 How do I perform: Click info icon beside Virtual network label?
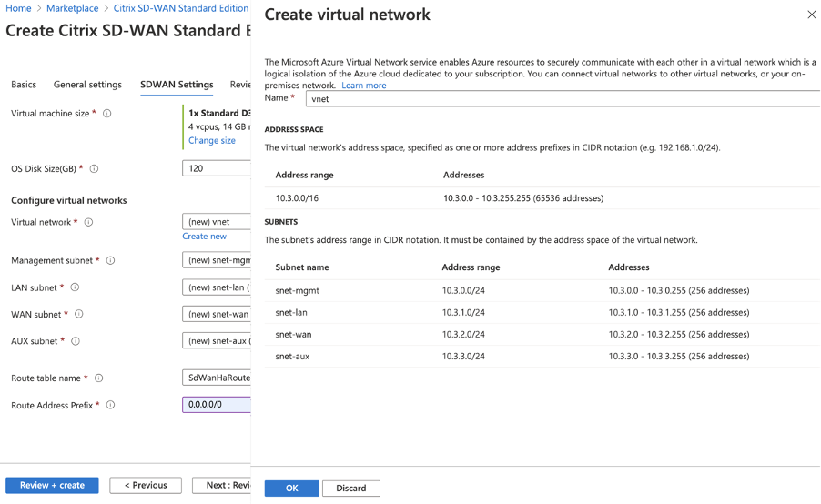point(89,222)
